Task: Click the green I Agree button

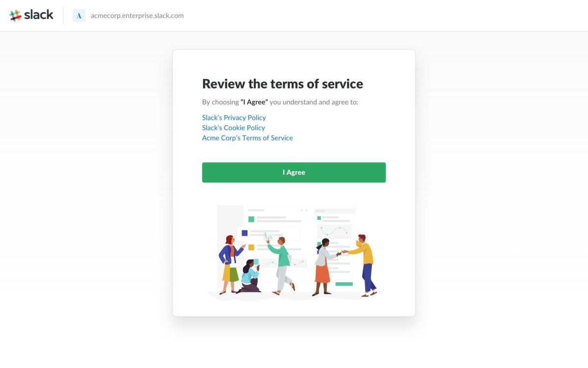Action: [x=294, y=173]
